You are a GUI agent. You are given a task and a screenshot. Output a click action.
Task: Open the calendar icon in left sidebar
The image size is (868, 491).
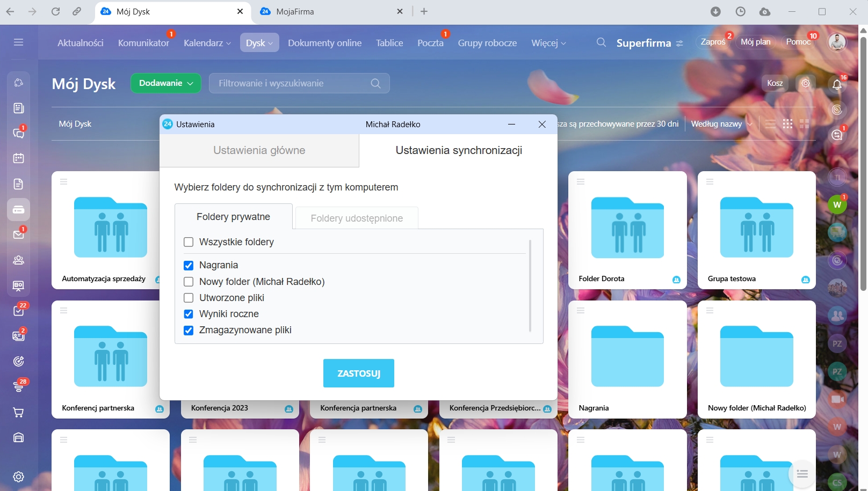19,158
